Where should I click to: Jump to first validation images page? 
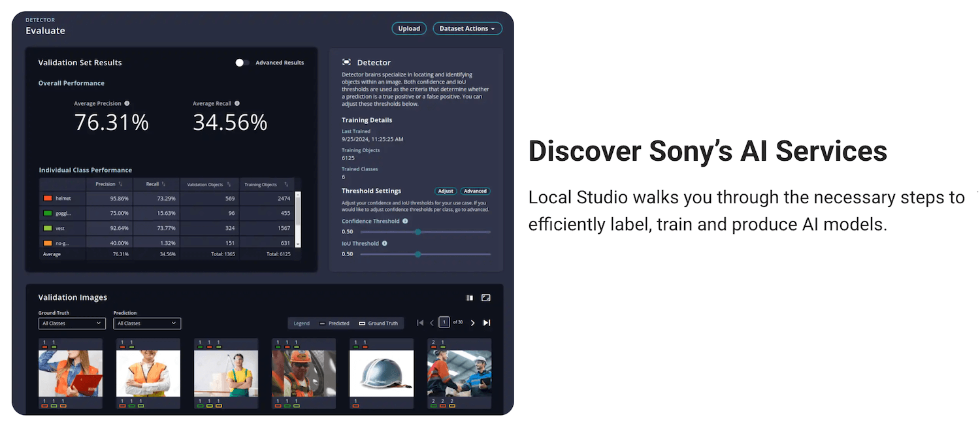click(420, 323)
